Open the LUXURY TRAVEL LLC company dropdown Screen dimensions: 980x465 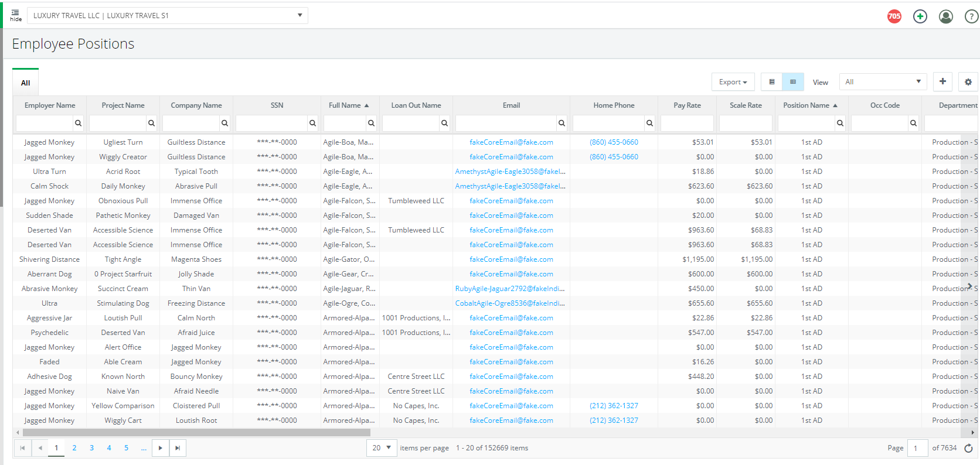pos(168,15)
